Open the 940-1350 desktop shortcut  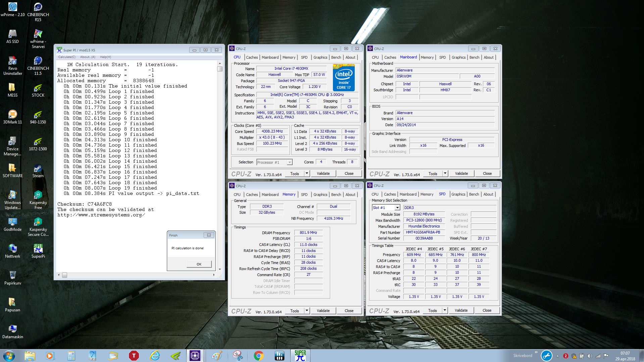click(38, 117)
